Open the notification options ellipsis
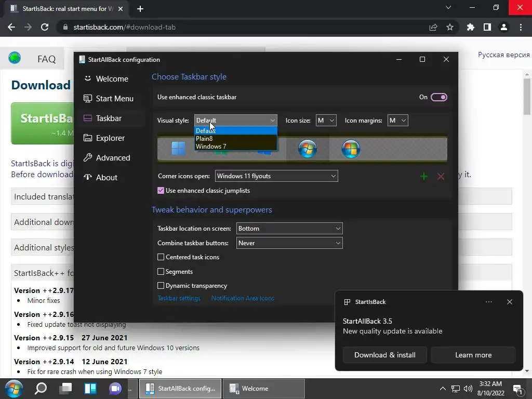The image size is (532, 399). pos(488,302)
